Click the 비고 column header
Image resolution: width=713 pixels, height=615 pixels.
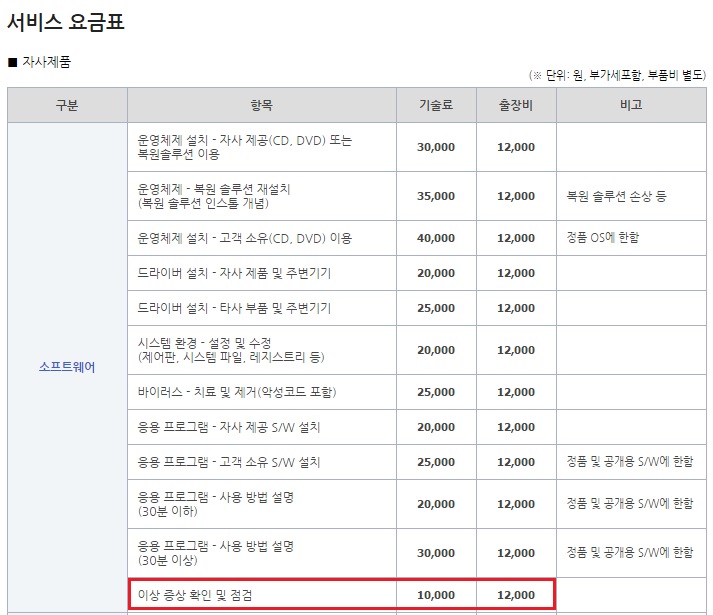click(x=631, y=105)
